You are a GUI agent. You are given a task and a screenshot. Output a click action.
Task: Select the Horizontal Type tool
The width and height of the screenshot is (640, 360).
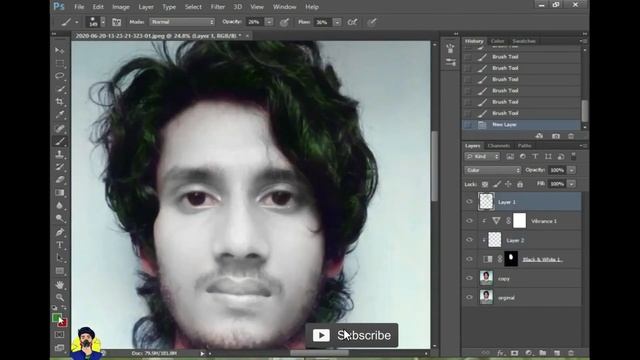click(x=60, y=245)
